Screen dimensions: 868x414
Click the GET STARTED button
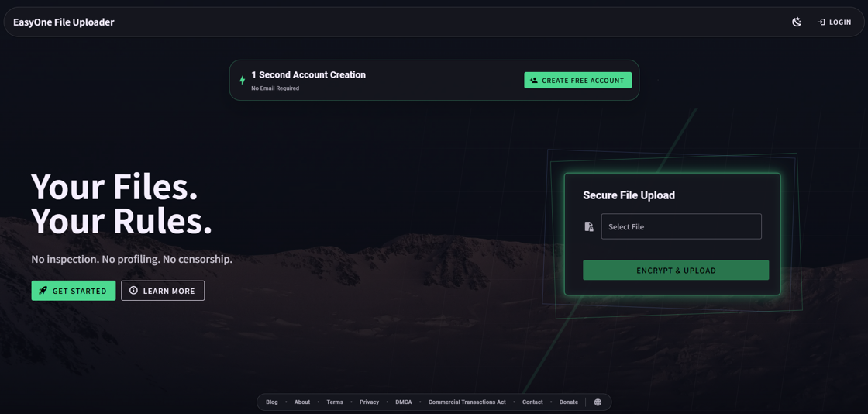74,291
